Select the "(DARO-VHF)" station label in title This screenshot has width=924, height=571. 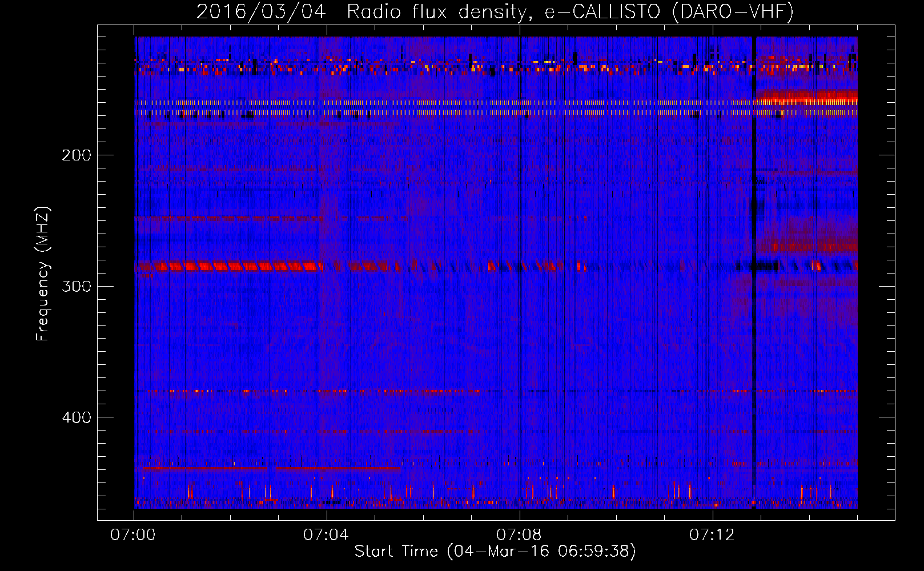[733, 11]
